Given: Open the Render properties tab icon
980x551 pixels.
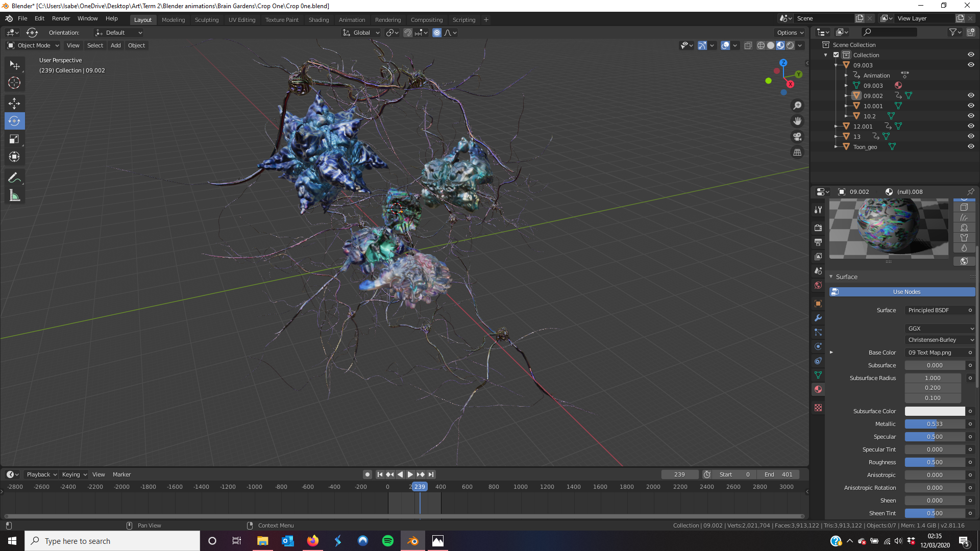Looking at the screenshot, I should 818,228.
